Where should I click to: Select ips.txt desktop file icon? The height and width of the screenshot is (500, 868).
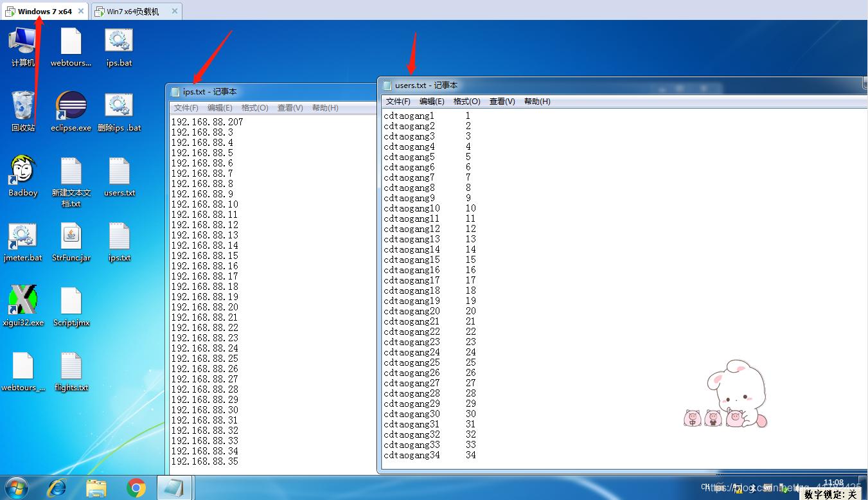point(120,242)
